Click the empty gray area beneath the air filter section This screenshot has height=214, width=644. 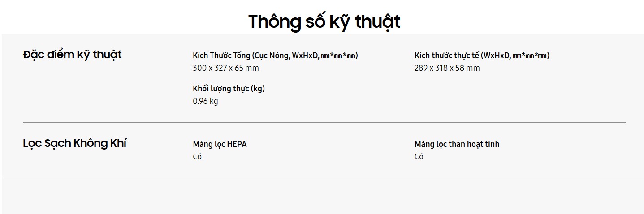(323, 196)
